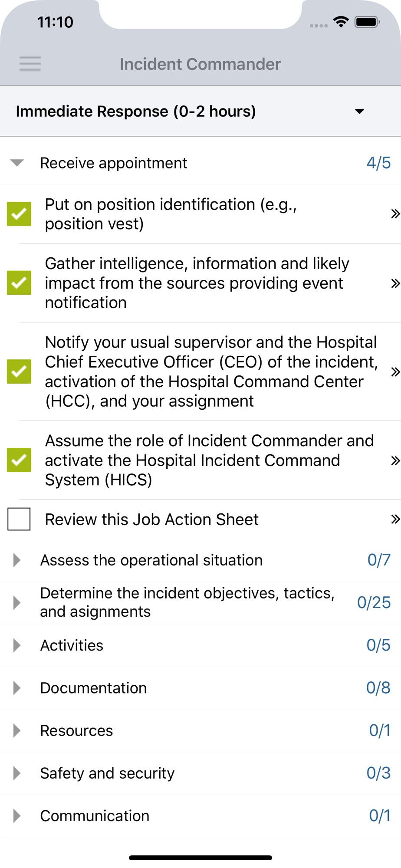Open the hamburger menu
Screen dimensions: 401x868
pos(30,64)
